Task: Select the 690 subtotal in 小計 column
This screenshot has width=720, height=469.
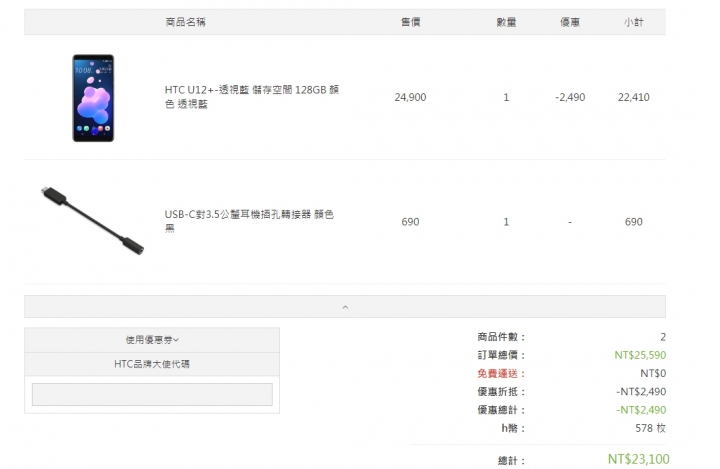Action: tap(634, 222)
